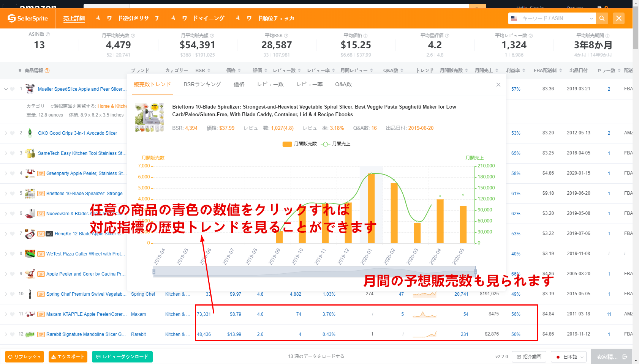
Task: Close the sales trend popup
Action: (x=498, y=85)
